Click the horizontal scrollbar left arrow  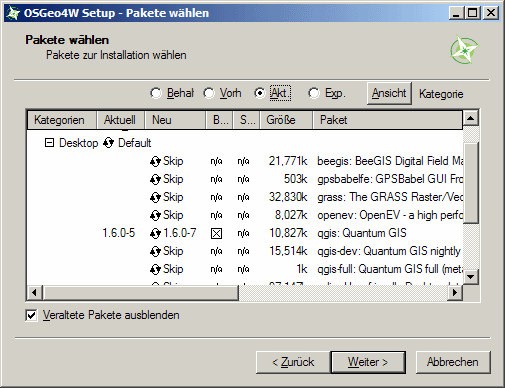point(34,293)
